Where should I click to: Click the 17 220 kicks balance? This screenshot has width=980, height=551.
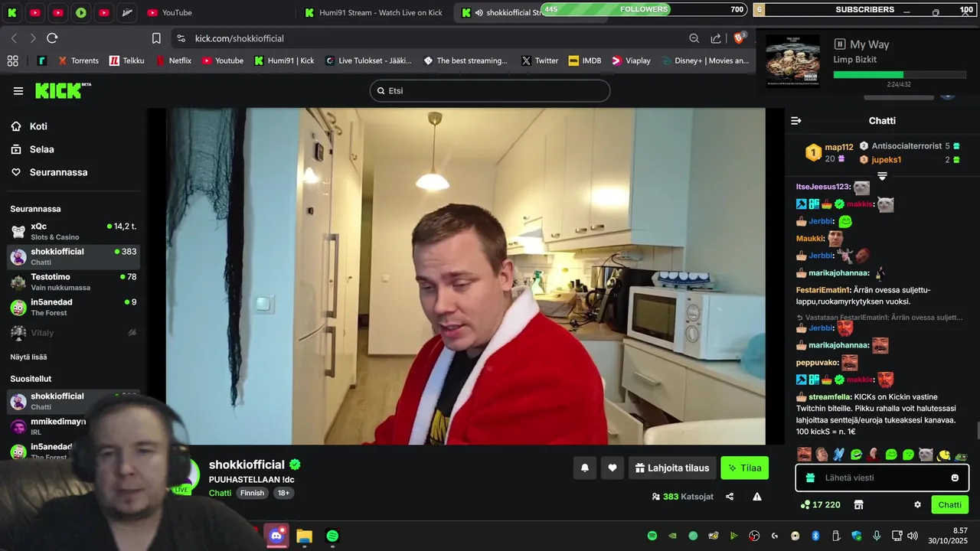820,504
